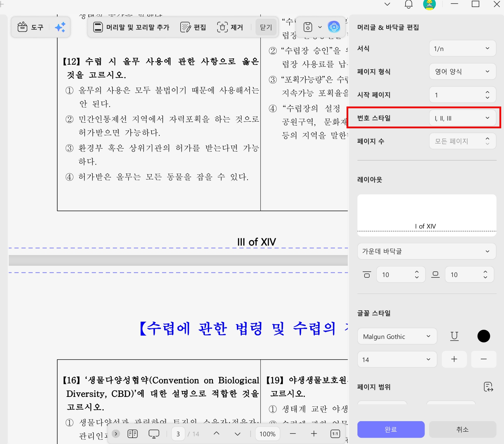Image resolution: width=504 pixels, height=444 pixels.
Task: Click the page number input showing 3
Action: pyautogui.click(x=178, y=433)
